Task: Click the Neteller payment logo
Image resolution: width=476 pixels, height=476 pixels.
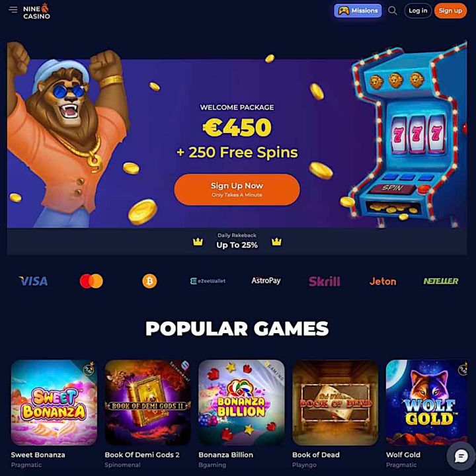Action: [441, 281]
